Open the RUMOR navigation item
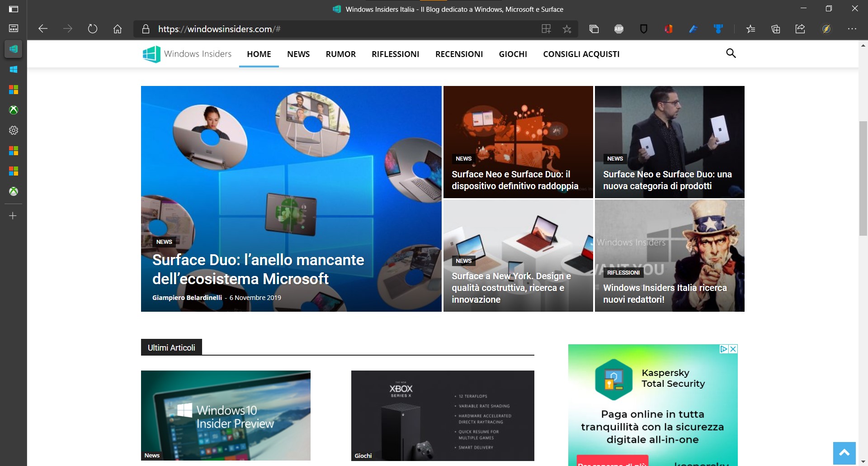Image resolution: width=868 pixels, height=466 pixels. point(341,54)
